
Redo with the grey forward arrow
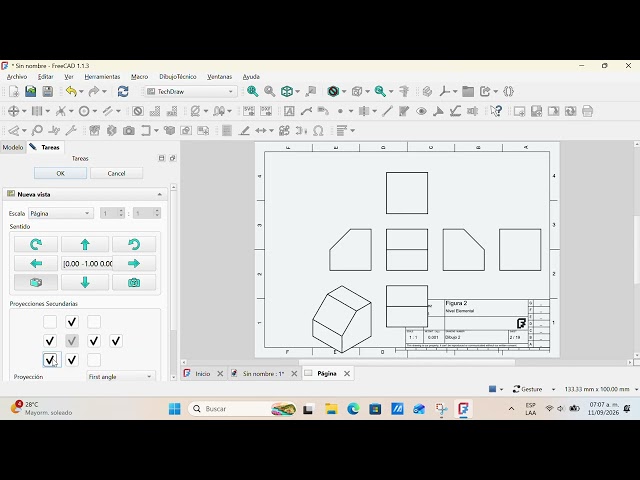click(x=94, y=91)
